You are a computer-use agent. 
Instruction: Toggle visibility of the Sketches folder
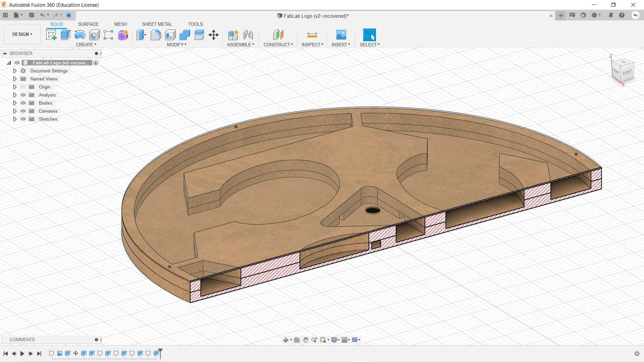pyautogui.click(x=23, y=119)
